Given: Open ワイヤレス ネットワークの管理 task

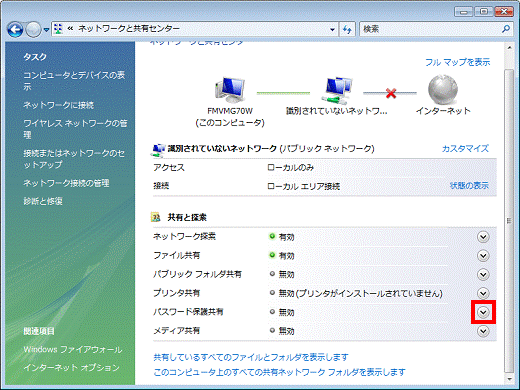Looking at the screenshot, I should coord(75,129).
